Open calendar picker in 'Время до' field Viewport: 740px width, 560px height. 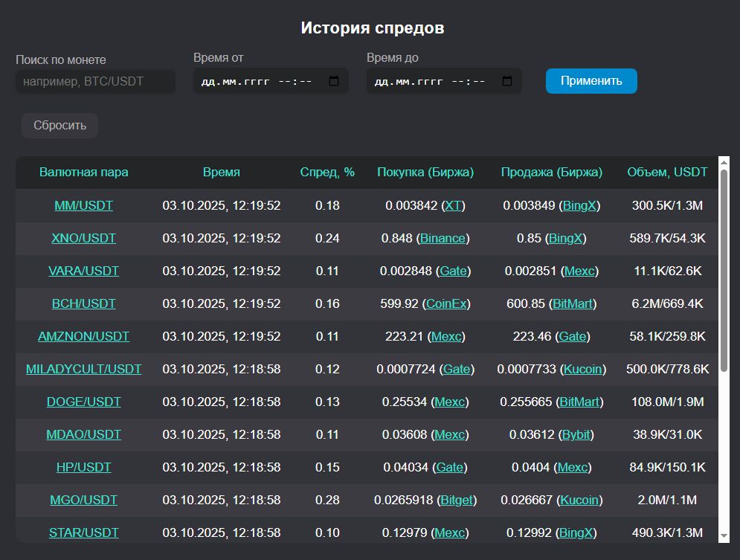(507, 82)
